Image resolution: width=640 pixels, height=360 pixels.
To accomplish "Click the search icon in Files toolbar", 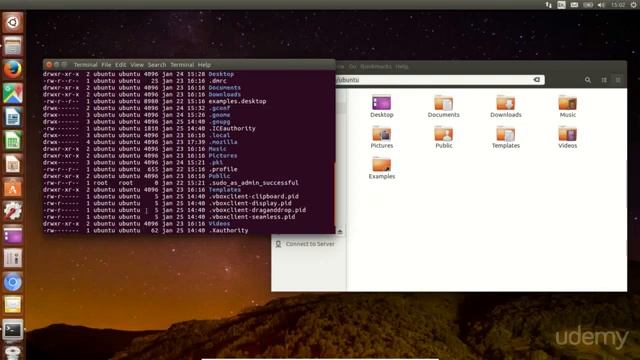I will click(587, 80).
